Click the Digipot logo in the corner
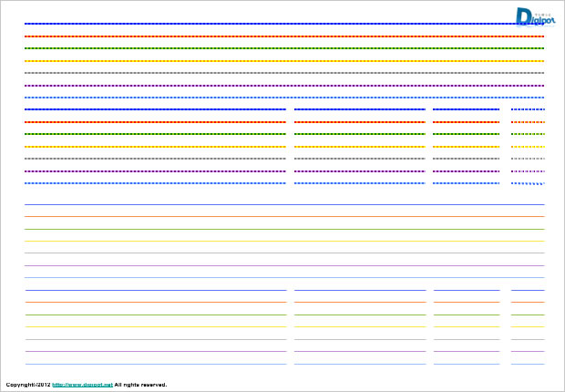This screenshot has height=392, width=565. pyautogui.click(x=533, y=17)
